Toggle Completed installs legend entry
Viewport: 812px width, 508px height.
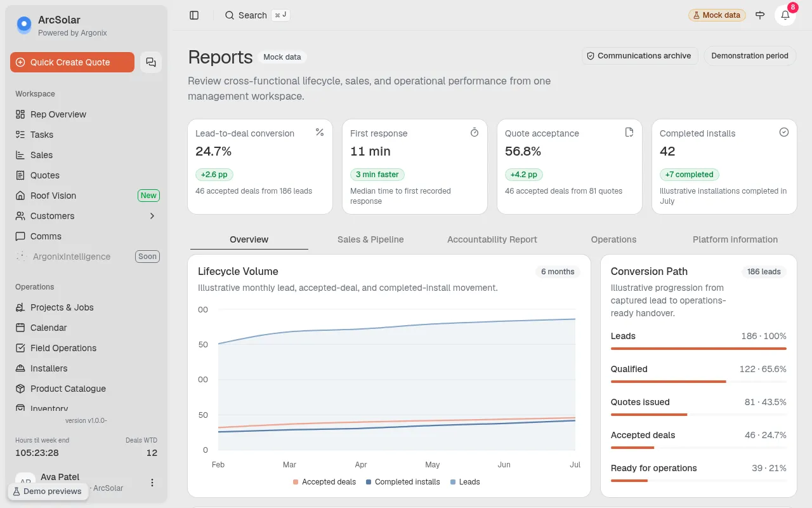click(403, 482)
